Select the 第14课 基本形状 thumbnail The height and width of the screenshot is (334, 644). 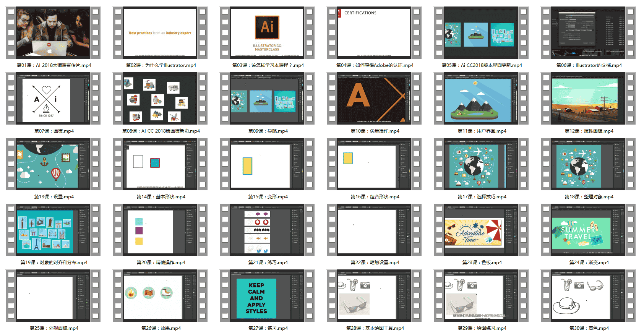(160, 164)
